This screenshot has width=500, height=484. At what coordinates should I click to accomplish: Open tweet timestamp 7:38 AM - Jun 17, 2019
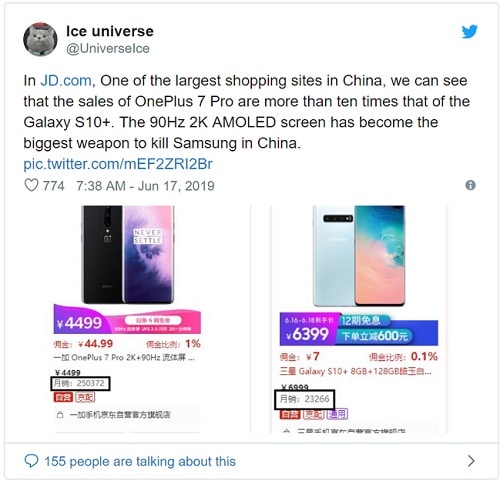pyautogui.click(x=145, y=186)
